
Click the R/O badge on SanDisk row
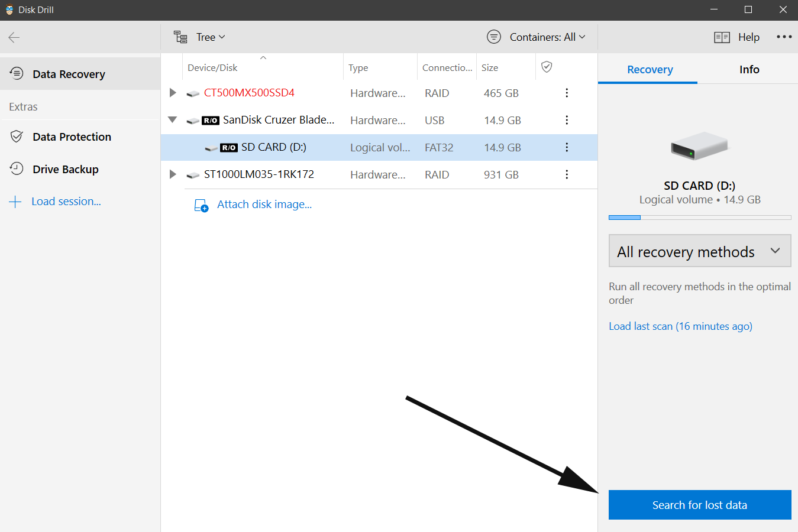[211, 121]
